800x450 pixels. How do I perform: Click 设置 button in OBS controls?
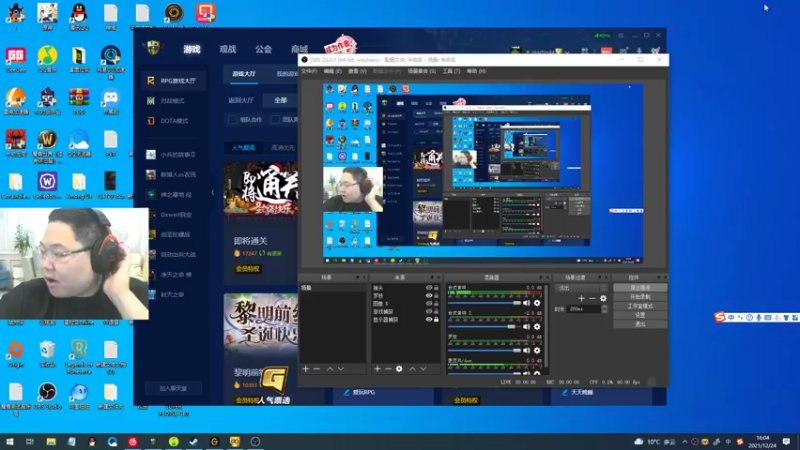(x=640, y=315)
